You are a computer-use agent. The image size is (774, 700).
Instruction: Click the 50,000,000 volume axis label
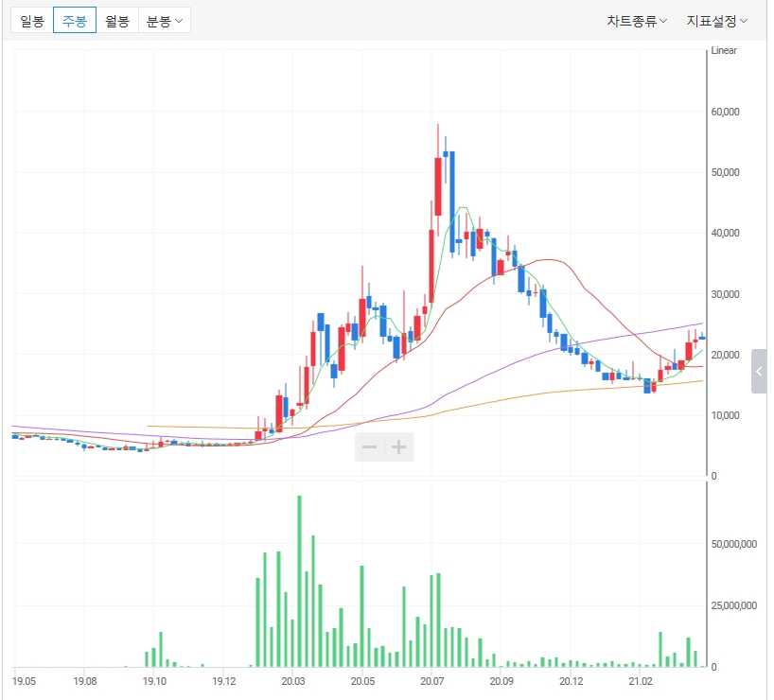tap(734, 544)
